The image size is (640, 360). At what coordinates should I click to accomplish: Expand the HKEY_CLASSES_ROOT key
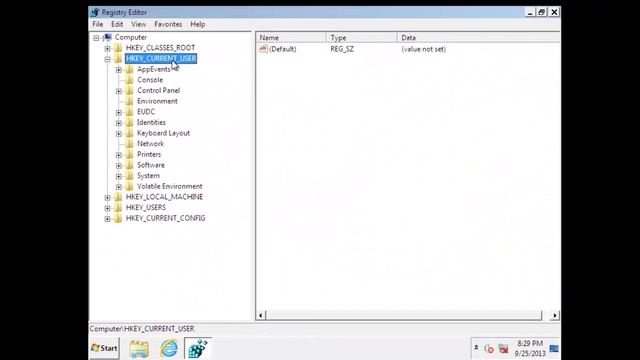107,49
